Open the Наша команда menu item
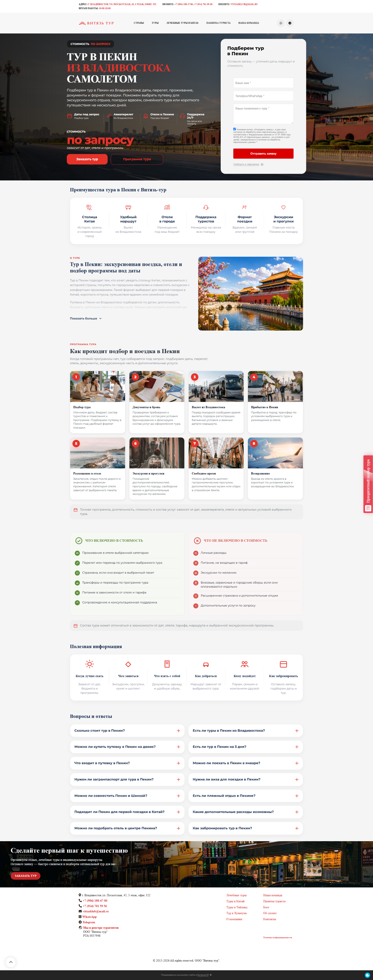The width and height of the screenshot is (373, 980). pyautogui.click(x=249, y=23)
